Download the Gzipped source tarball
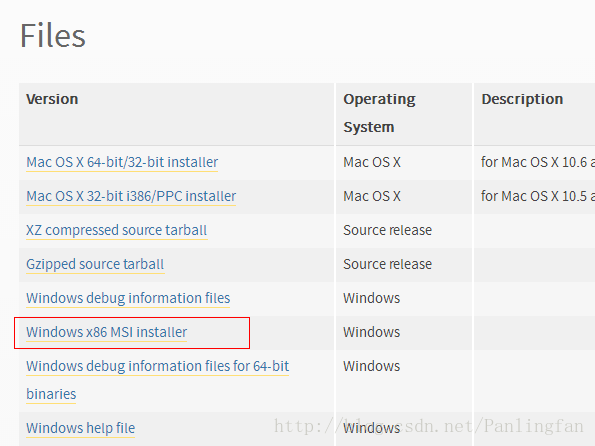595x446 pixels. (95, 265)
